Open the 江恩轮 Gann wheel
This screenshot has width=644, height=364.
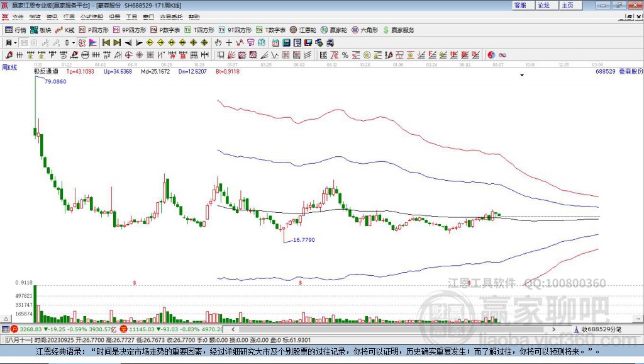click(x=303, y=30)
